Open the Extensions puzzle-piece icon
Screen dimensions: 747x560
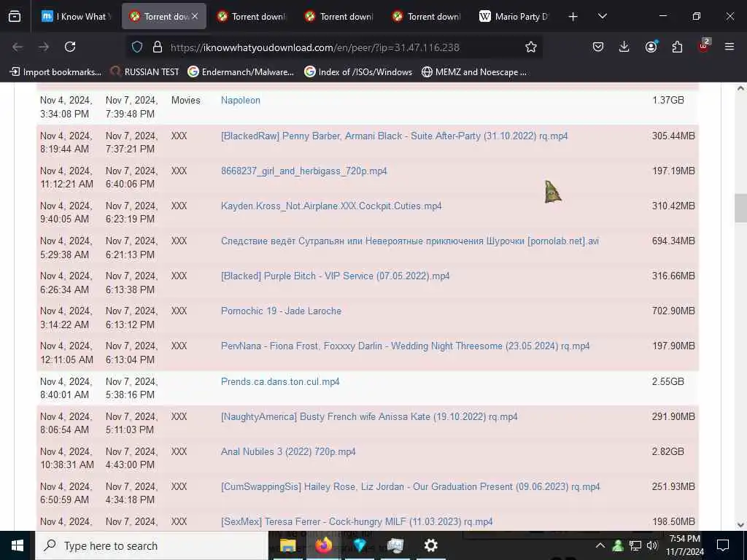click(677, 47)
